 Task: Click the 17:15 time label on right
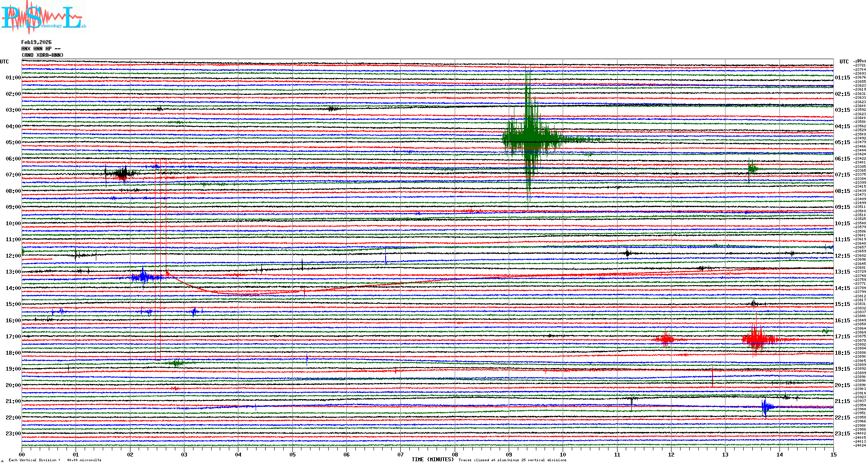(x=842, y=337)
